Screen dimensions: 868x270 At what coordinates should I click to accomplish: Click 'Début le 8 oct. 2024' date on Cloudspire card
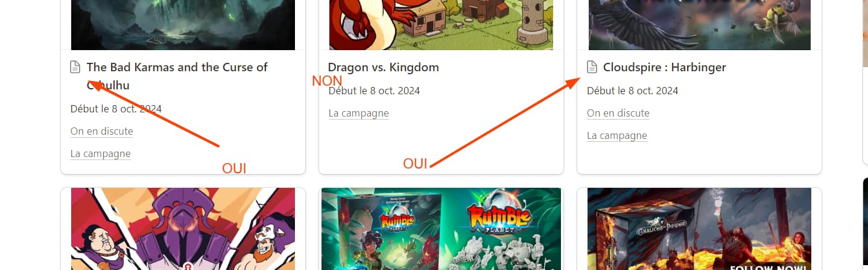[x=632, y=91]
